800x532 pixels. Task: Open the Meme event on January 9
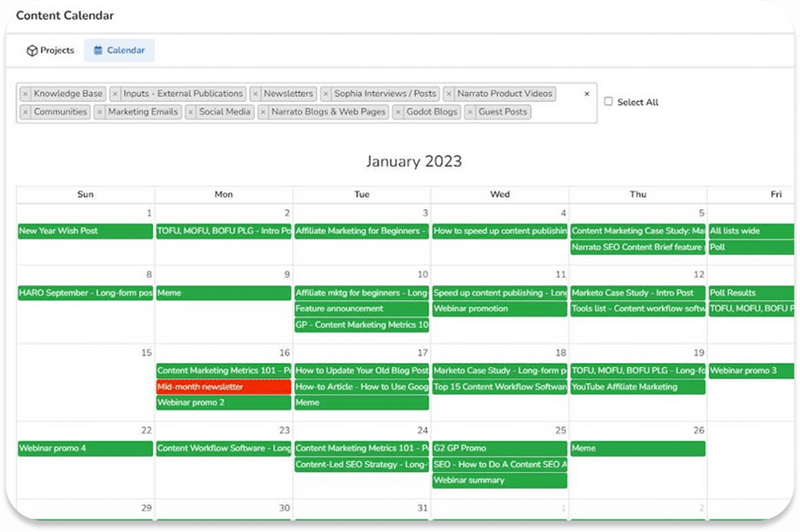(224, 293)
